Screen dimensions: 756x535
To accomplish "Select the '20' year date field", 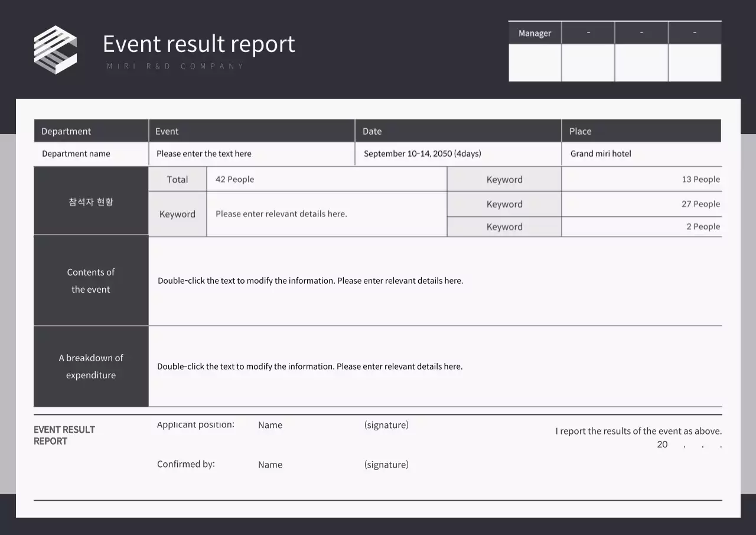I will click(662, 444).
